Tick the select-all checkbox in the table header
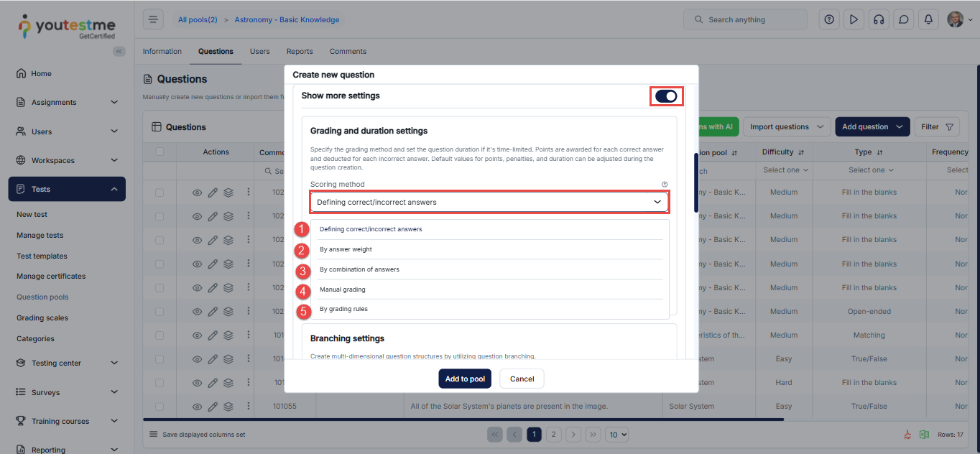Viewport: 980px width, 454px height. 160,152
